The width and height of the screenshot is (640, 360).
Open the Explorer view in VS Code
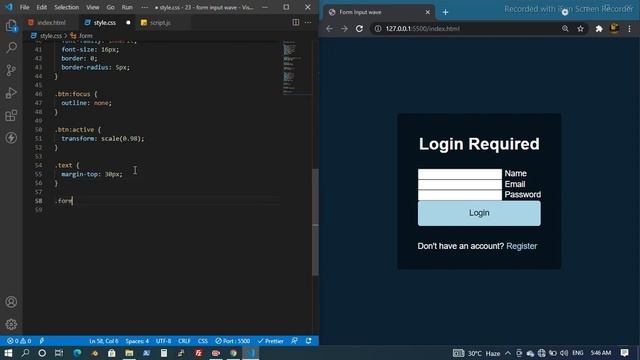point(11,26)
